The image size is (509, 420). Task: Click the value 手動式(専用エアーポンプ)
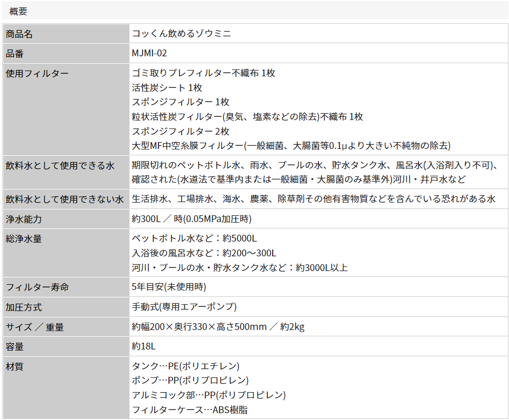pos(184,307)
